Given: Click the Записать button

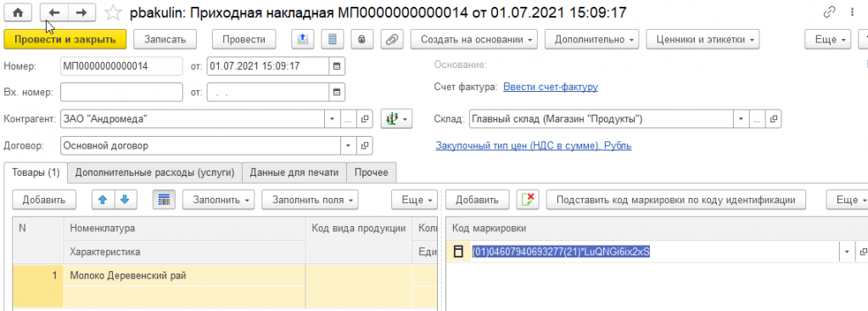Looking at the screenshot, I should (x=165, y=39).
